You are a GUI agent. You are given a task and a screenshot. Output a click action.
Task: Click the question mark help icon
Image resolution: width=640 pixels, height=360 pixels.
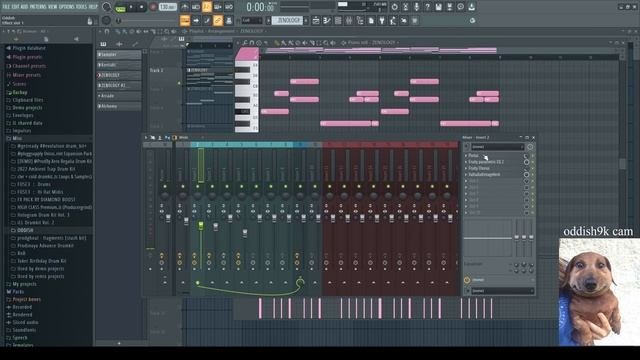(x=427, y=7)
